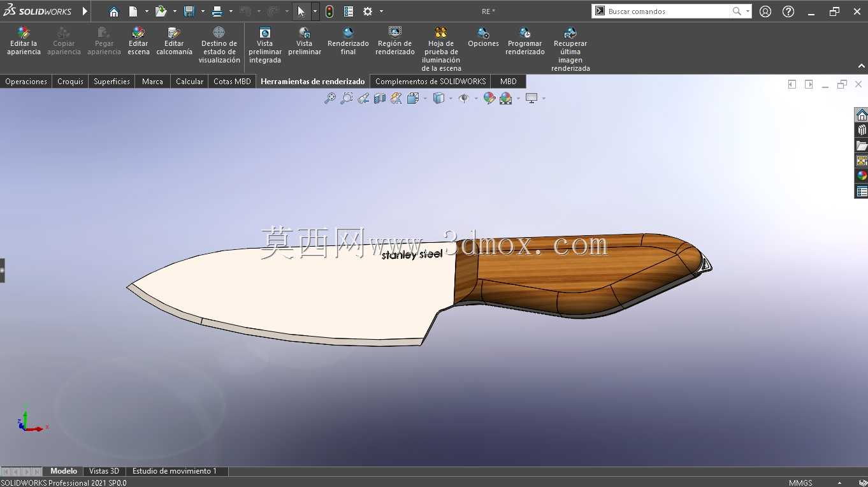Click the Rebuild traffic light icon
The image size is (868, 487).
(x=329, y=11)
